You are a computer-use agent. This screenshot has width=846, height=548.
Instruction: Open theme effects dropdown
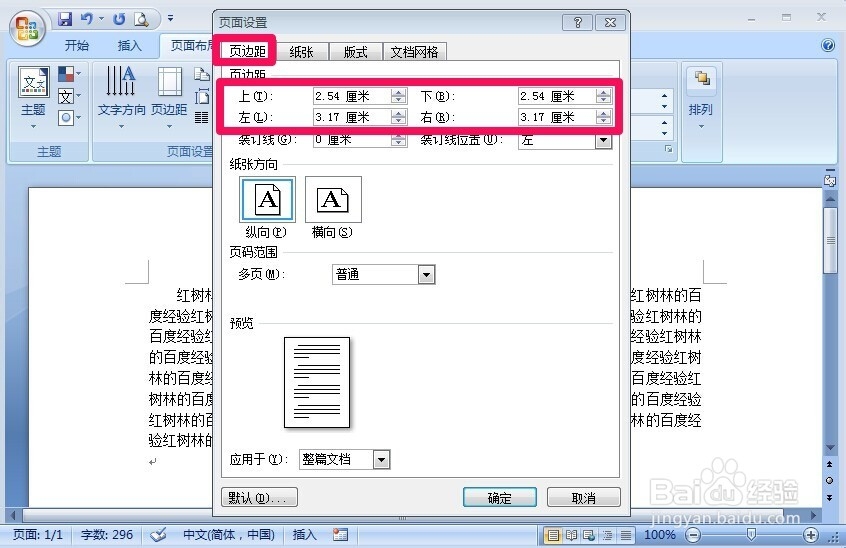tap(69, 118)
